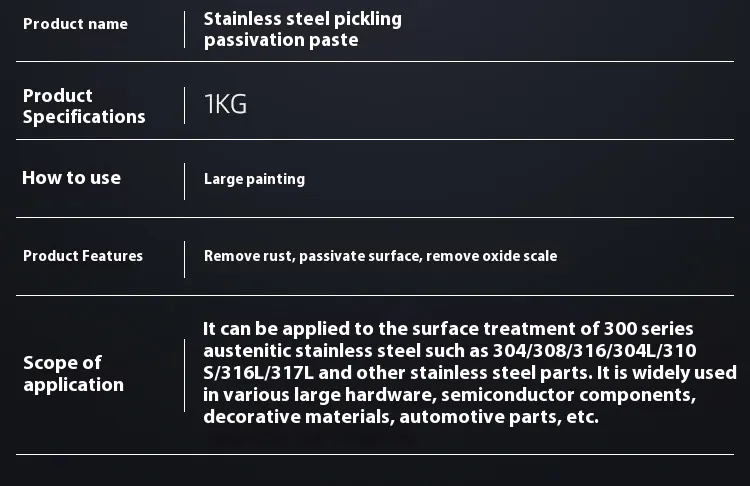Click the "How to use" label
750x486 pixels.
[x=71, y=178]
